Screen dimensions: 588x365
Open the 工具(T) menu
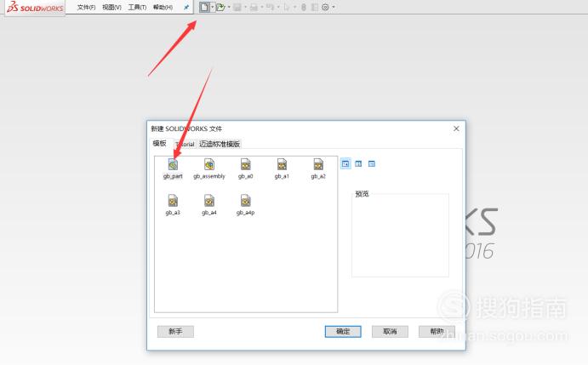(x=137, y=7)
